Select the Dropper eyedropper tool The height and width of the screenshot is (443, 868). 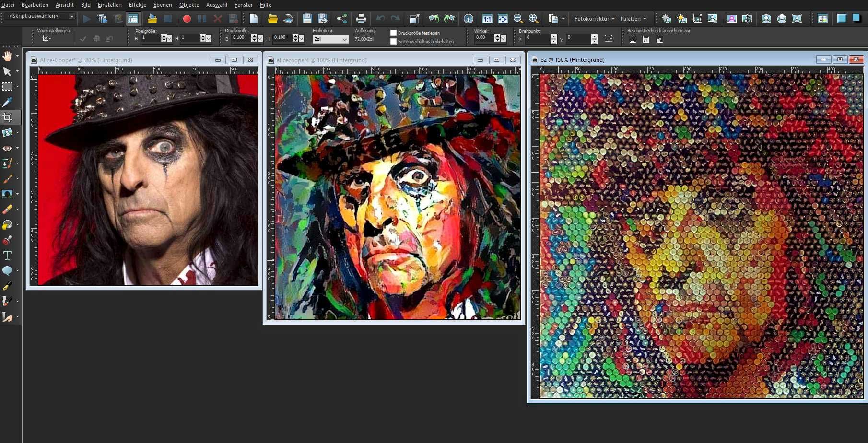point(7,102)
